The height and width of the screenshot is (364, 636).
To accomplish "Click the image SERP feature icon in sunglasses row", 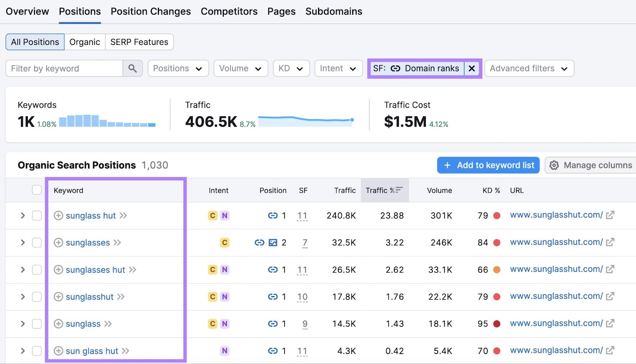I will (x=272, y=242).
